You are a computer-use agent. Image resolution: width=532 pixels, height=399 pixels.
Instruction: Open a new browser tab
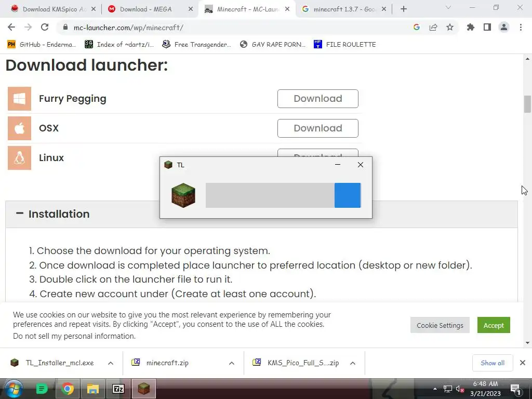click(403, 9)
